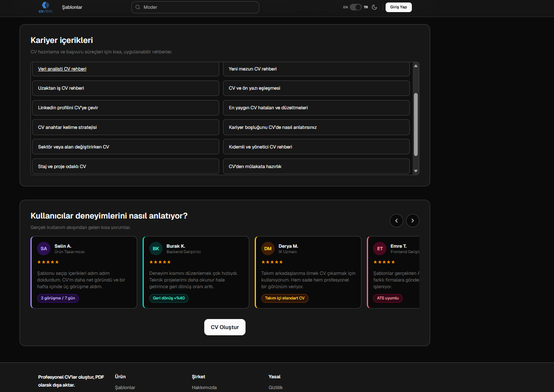Click the Giriş Yap button
This screenshot has height=392, width=554.
(x=399, y=7)
